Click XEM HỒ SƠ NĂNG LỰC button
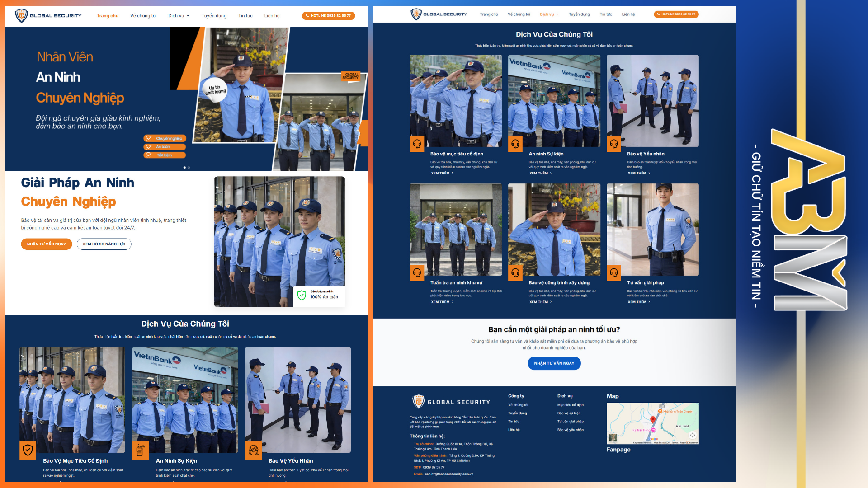 point(104,244)
